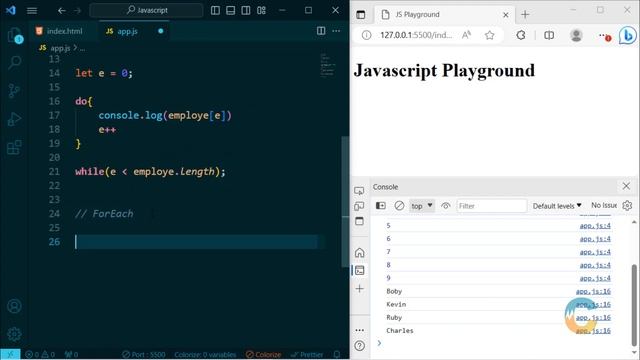Screen dimensions: 640x360
Task: Toggle the secondary sidebar layout icon
Action: [246, 11]
